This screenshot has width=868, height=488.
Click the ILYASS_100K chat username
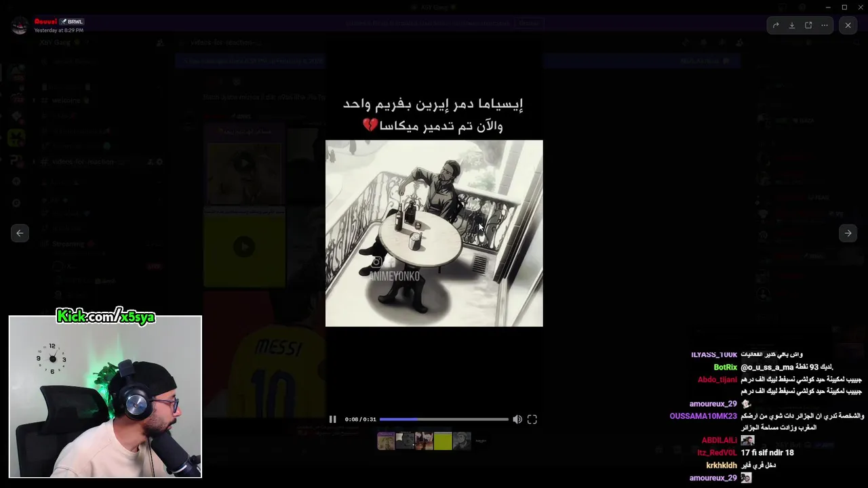tap(714, 354)
